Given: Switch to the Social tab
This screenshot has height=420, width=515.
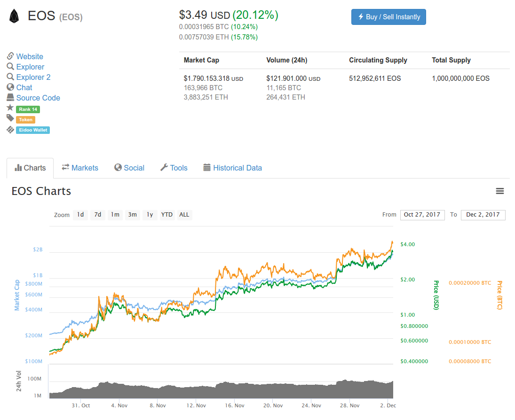Looking at the screenshot, I should point(129,168).
